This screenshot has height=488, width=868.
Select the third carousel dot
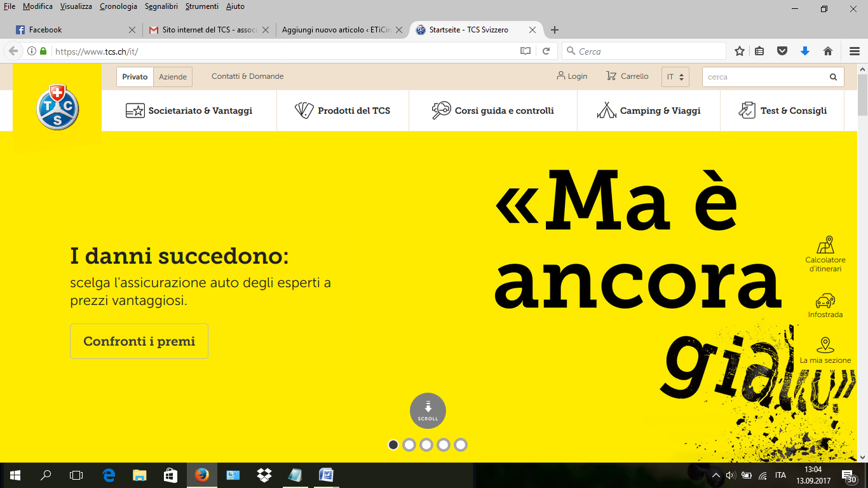pos(426,445)
